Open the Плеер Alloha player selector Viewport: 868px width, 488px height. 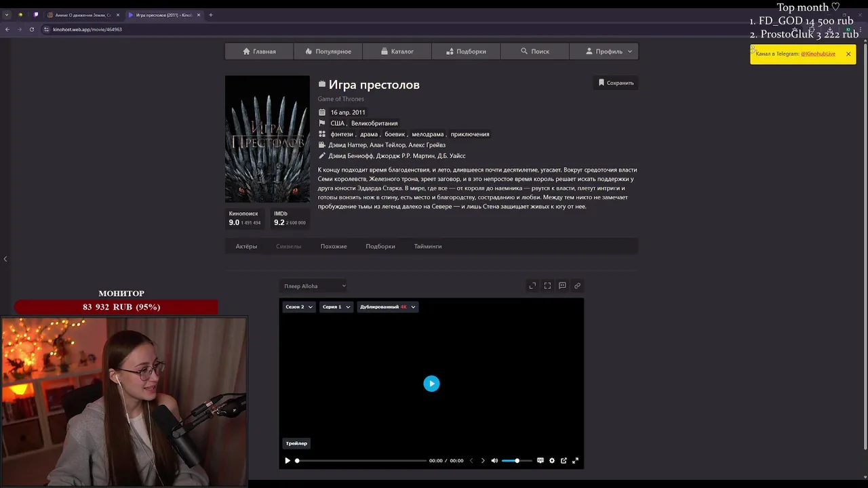(314, 286)
